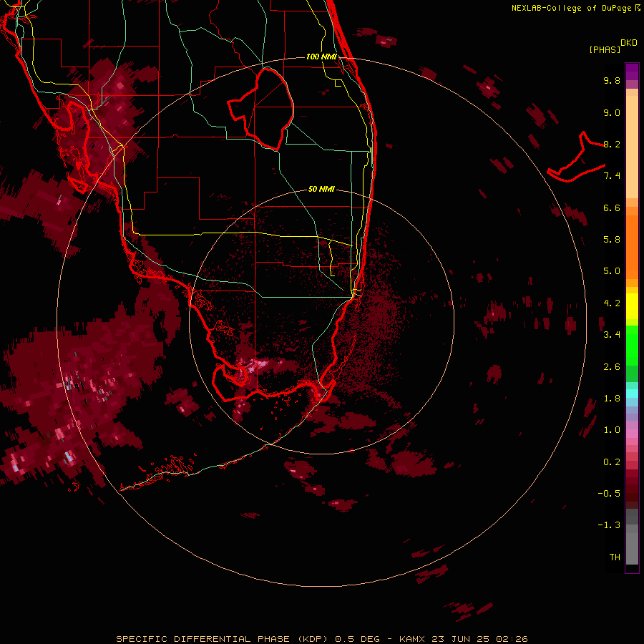Select the 2.6 scale label
The image size is (644, 644).
click(x=612, y=367)
